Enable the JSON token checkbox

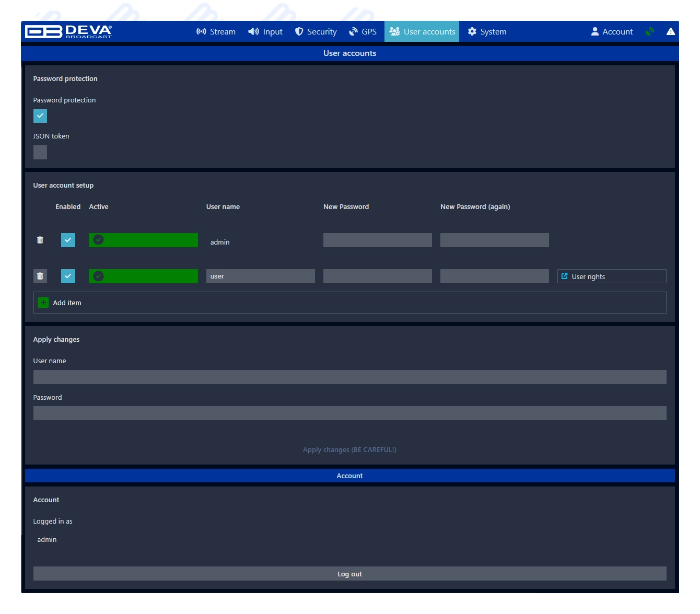click(40, 152)
